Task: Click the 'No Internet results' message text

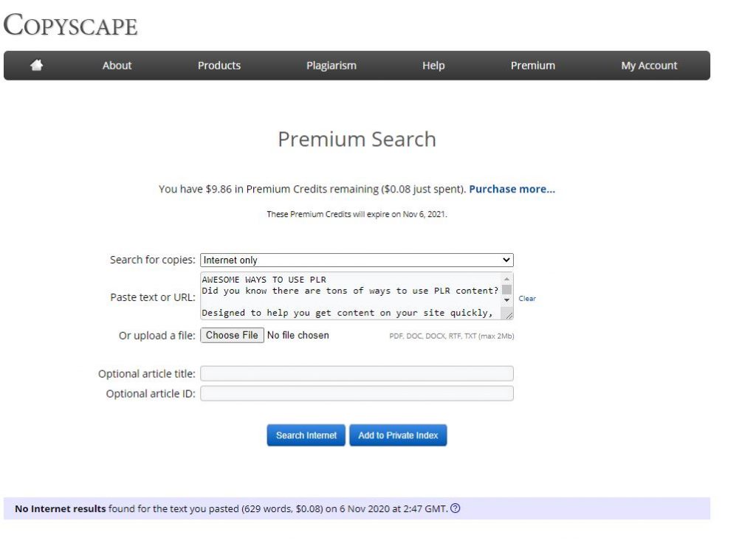Action: point(61,508)
